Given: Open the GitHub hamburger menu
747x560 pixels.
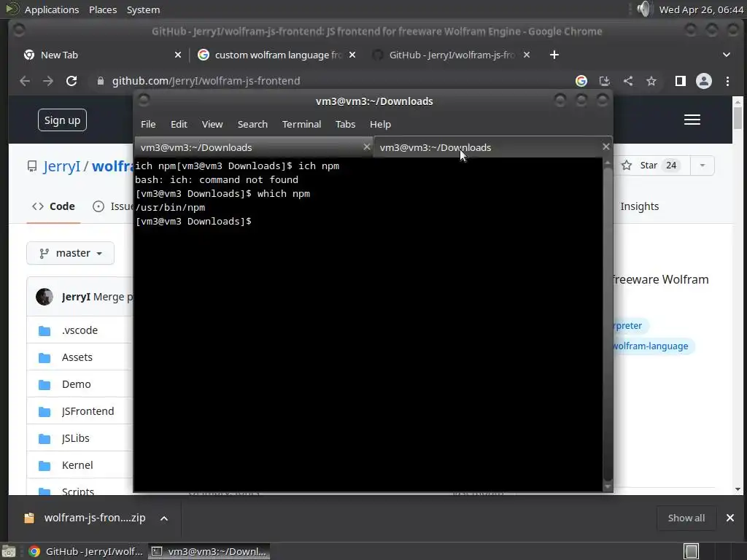Looking at the screenshot, I should pyautogui.click(x=692, y=120).
